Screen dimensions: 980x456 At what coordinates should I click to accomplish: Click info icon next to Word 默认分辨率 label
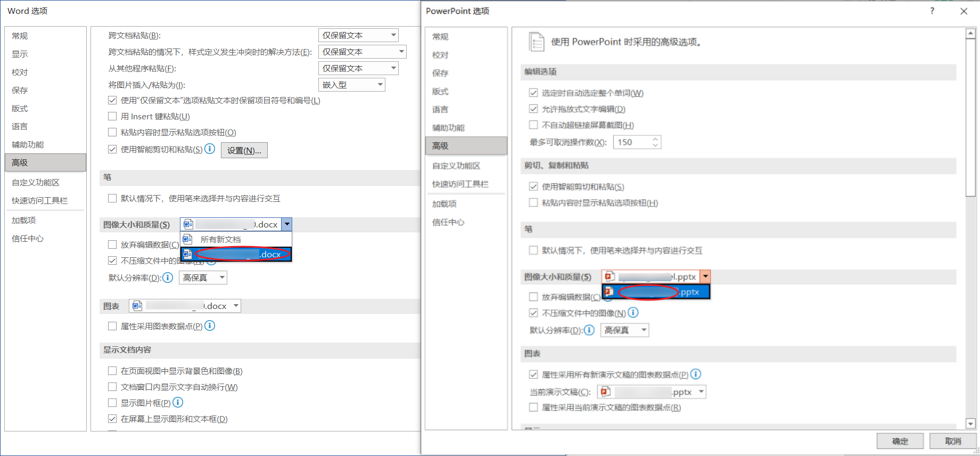pyautogui.click(x=168, y=278)
